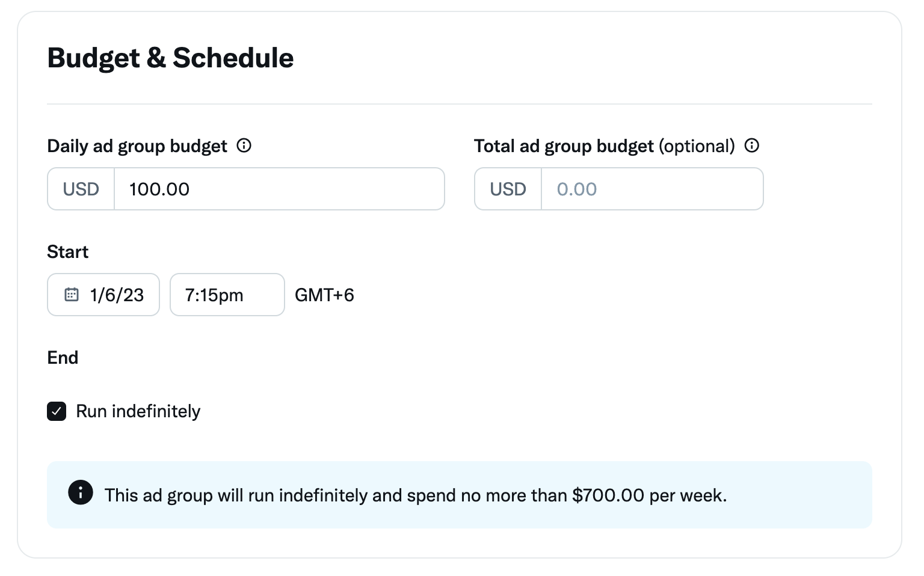Click the GMT+6 timezone label
The height and width of the screenshot is (576, 924).
[324, 295]
